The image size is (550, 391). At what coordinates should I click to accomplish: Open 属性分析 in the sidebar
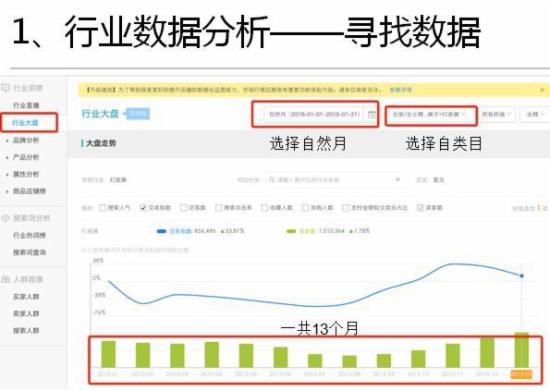click(26, 174)
